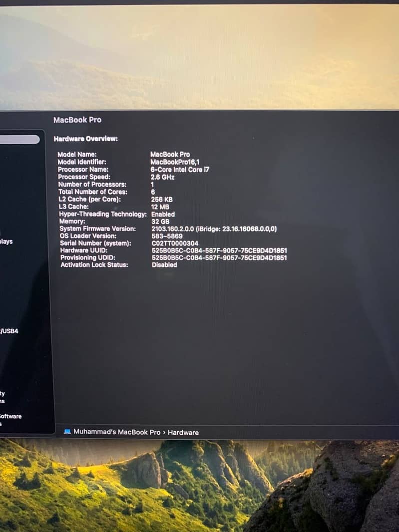Viewport: 399px width, 532px height.
Task: Select the Model Name value "MacBook Pro"
Action: (x=170, y=154)
